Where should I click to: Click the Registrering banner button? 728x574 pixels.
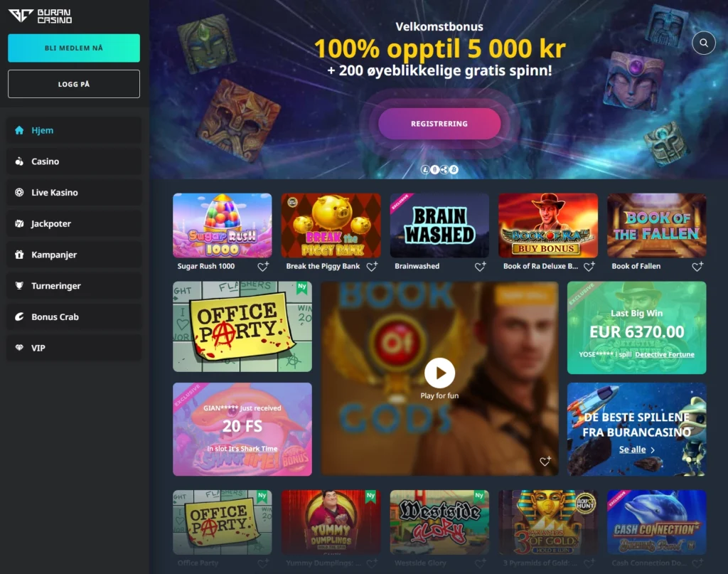point(439,124)
